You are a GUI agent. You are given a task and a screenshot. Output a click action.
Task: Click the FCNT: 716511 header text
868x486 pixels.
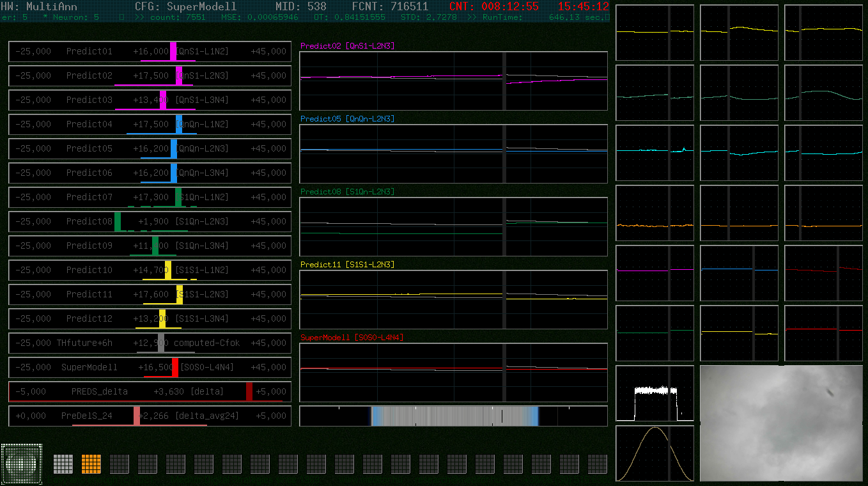click(x=390, y=6)
